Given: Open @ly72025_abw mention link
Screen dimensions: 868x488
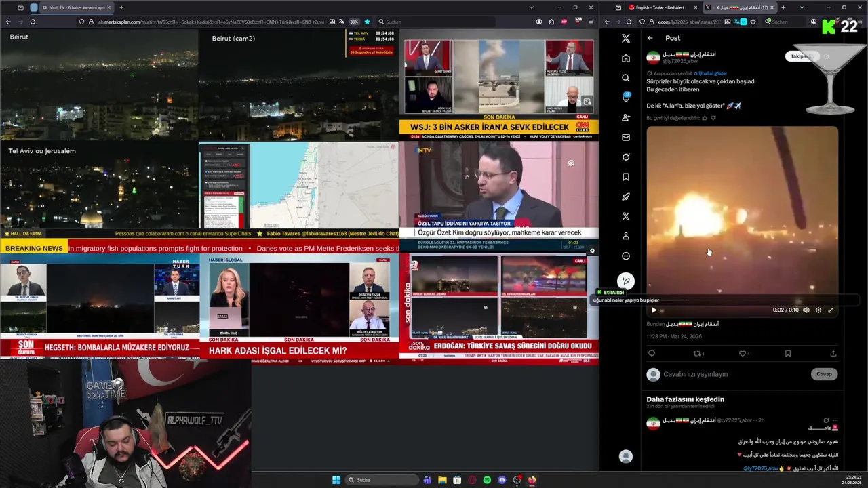Looking at the screenshot, I should 761,468.
